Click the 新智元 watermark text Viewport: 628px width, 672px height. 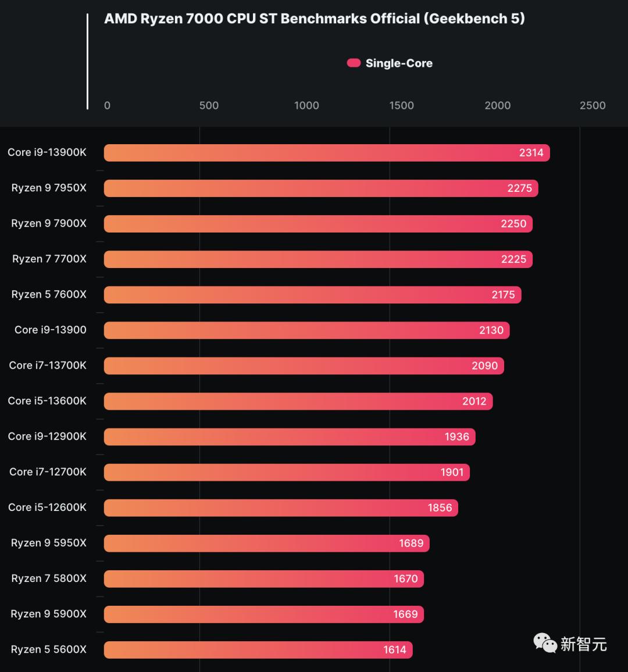click(x=583, y=644)
